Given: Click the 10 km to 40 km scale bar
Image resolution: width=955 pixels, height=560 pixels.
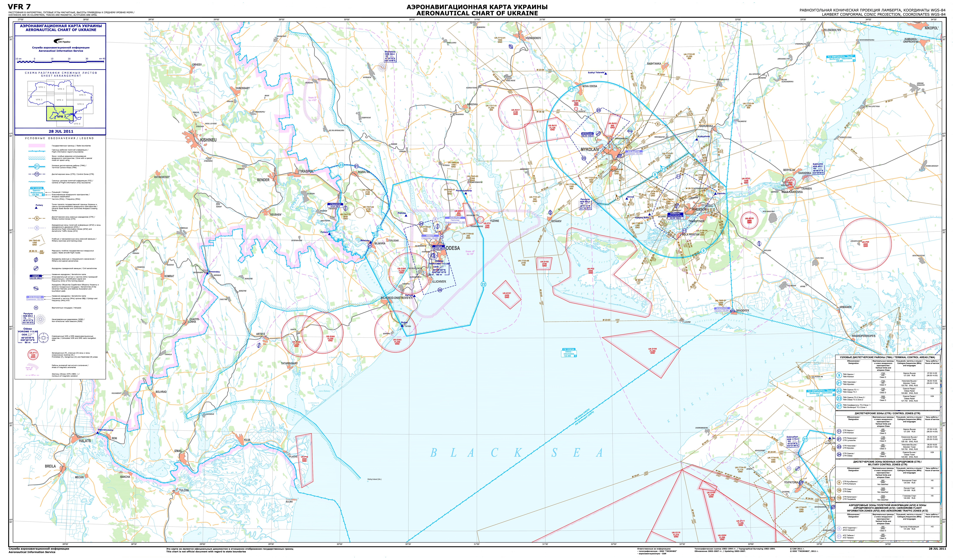Looking at the screenshot, I should [x=60, y=61].
